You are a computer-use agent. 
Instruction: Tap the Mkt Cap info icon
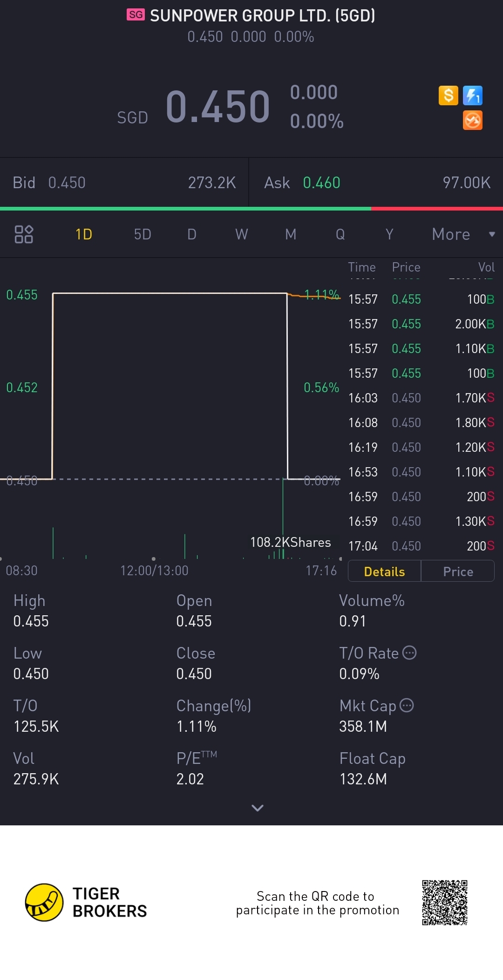click(407, 705)
